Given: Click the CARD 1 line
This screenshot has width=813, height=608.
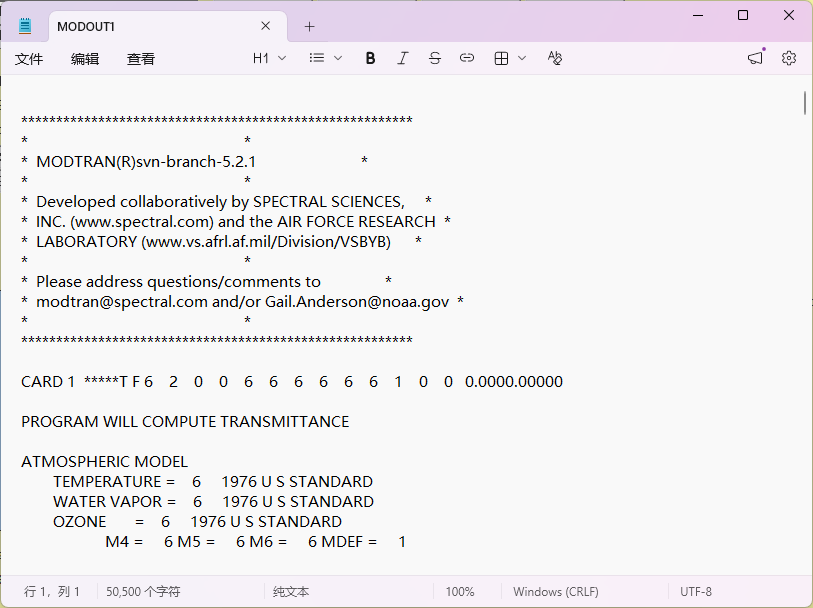Looking at the screenshot, I should click(292, 382).
